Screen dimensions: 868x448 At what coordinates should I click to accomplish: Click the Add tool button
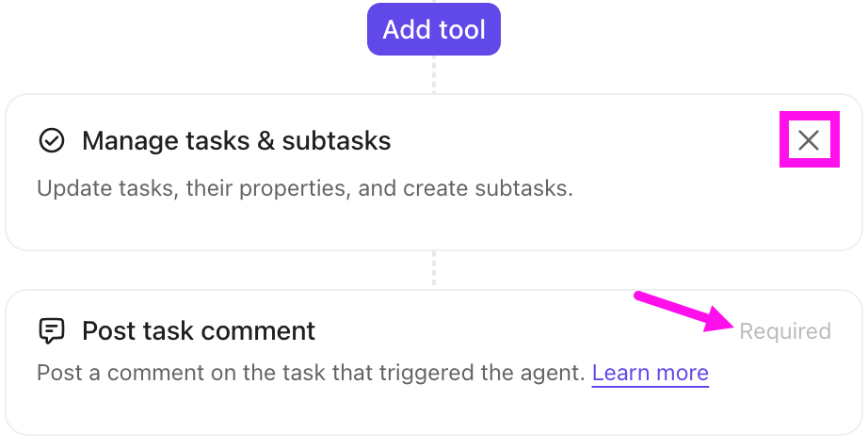433,29
